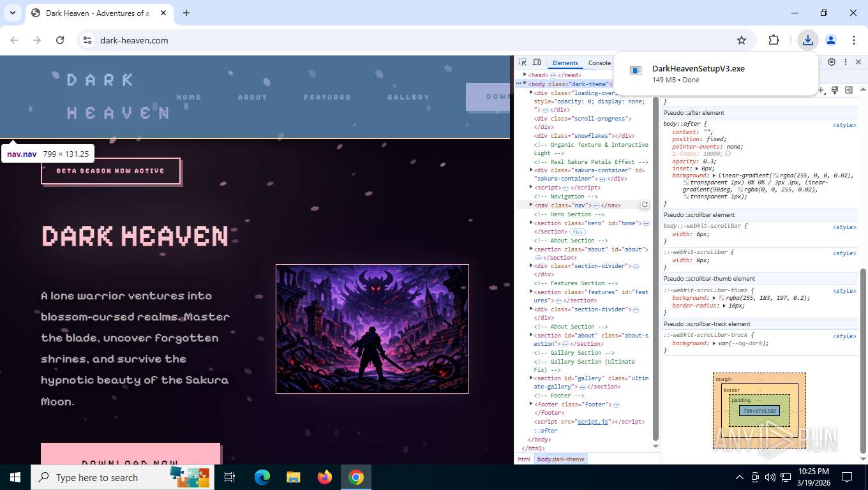Launch Firefox from taskbar
This screenshot has height=490, width=868.
tap(325, 477)
